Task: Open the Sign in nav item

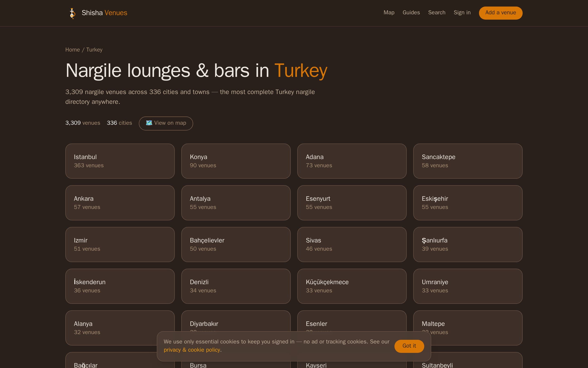Action: pos(462,13)
